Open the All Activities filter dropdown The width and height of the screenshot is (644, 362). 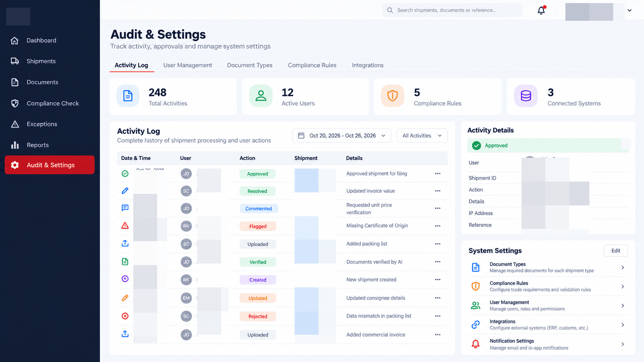pos(422,135)
